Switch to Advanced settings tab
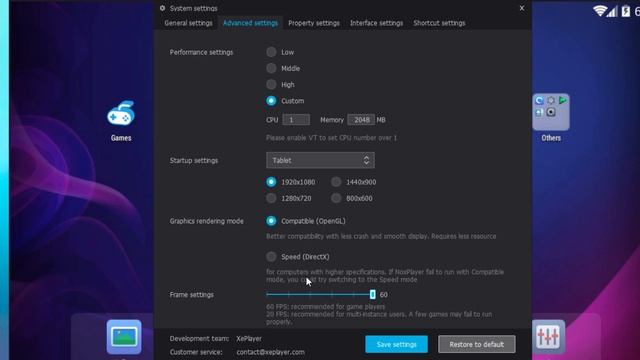The height and width of the screenshot is (360, 640). click(x=250, y=23)
